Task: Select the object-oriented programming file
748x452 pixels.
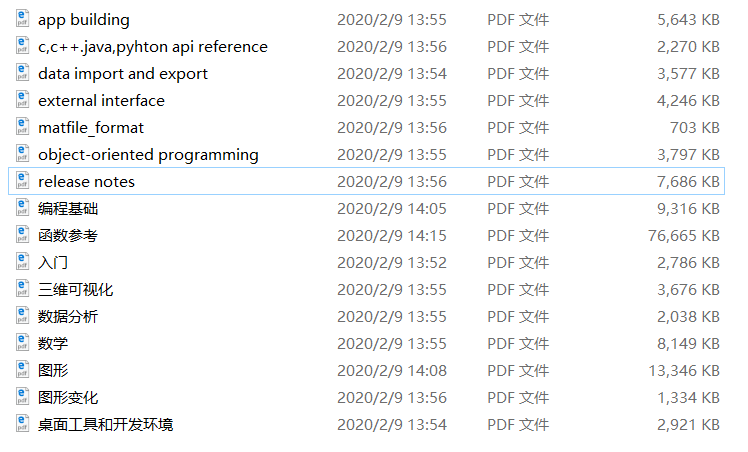Action: [148, 154]
